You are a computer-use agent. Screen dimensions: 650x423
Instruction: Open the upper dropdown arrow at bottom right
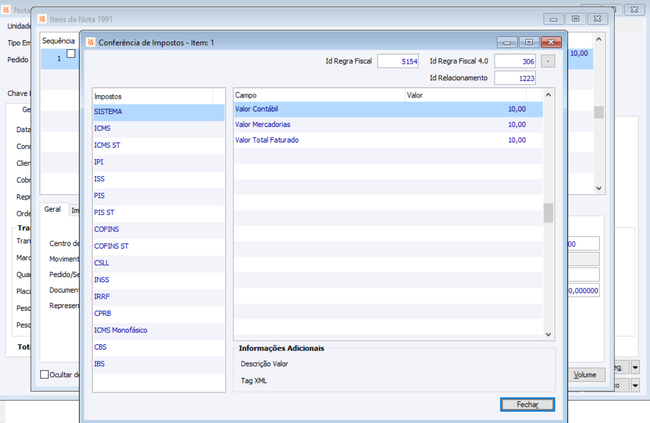pos(635,367)
